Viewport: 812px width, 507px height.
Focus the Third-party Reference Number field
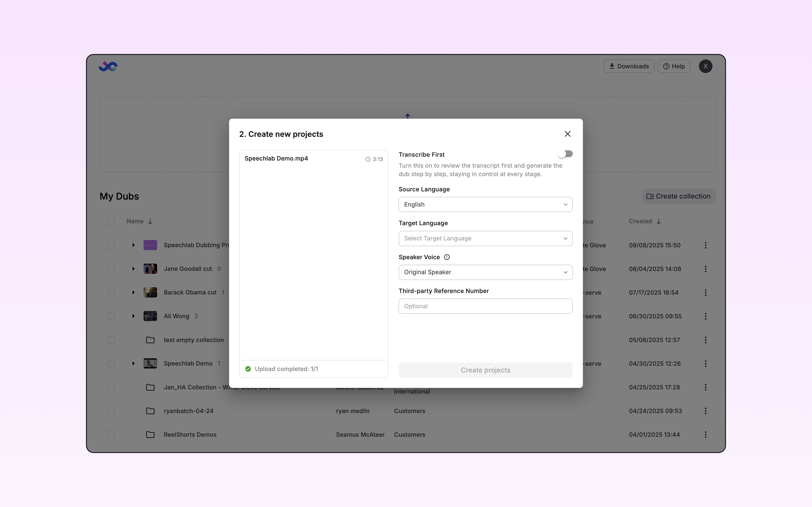point(485,306)
